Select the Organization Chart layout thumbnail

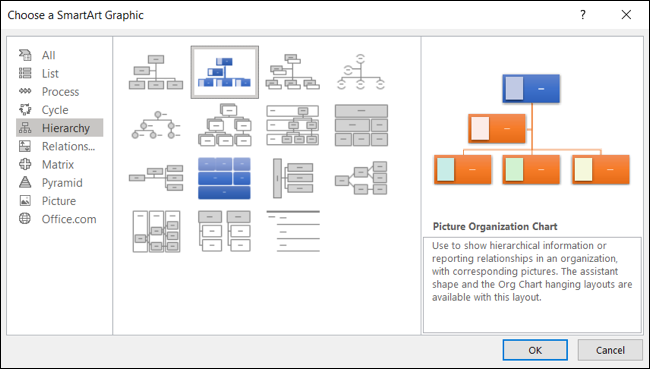pyautogui.click(x=156, y=72)
